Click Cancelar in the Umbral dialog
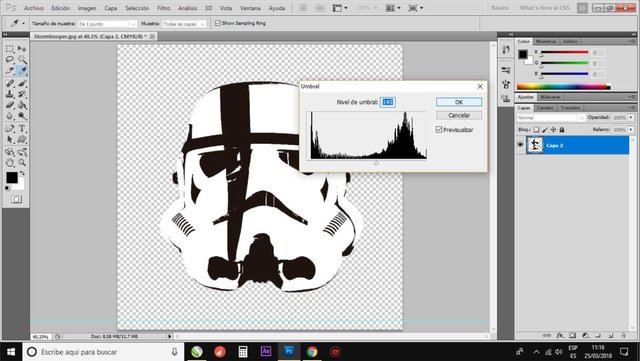Viewport: 640px width, 361px height. (x=459, y=116)
